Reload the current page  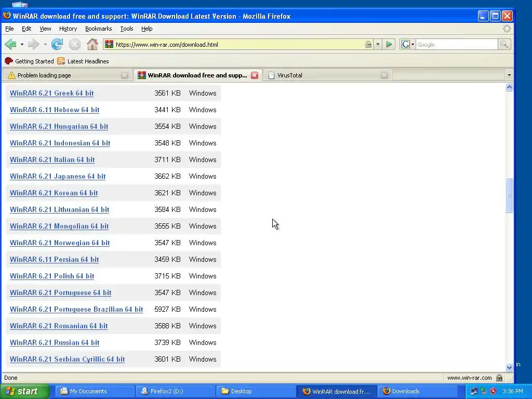57,44
